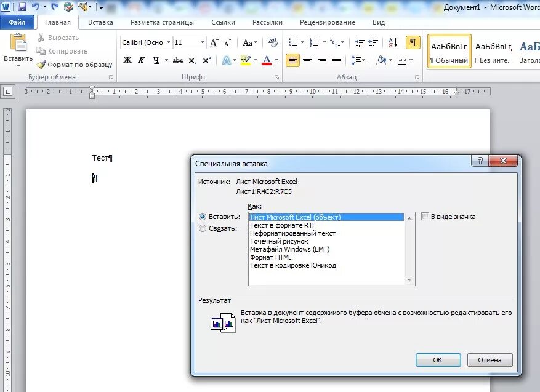Click the Paste (Вставить) clipboard icon
Viewport: 540px width, 392px height.
18,42
